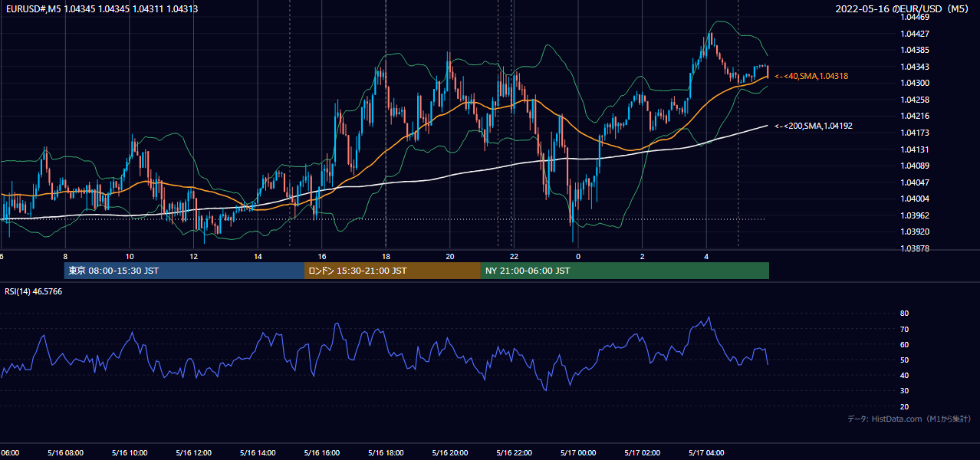The image size is (980, 460).
Task: Click hour tick 14 under price chart
Action: pyautogui.click(x=258, y=256)
